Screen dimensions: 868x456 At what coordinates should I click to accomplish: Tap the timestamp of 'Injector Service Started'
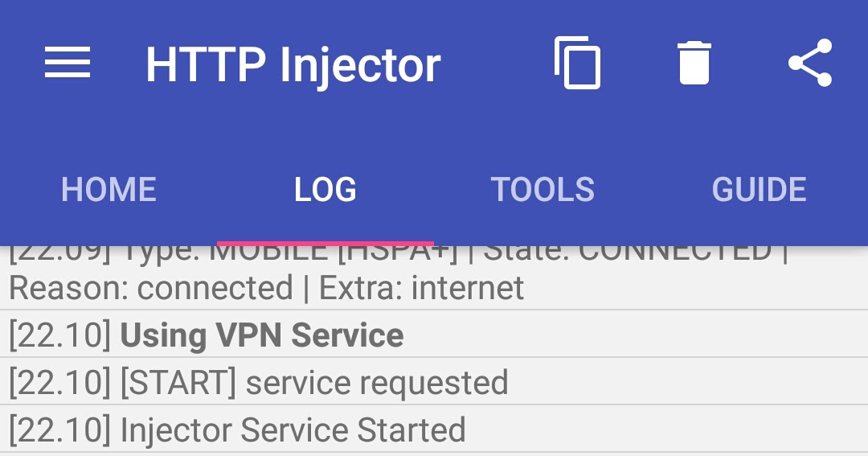point(60,430)
